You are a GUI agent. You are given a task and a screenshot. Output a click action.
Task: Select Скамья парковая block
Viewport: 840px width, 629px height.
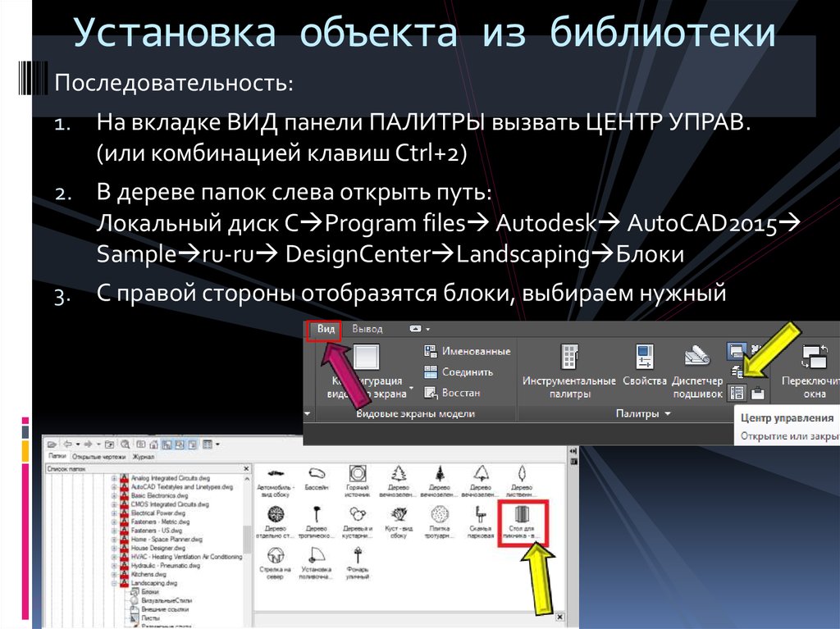[481, 523]
